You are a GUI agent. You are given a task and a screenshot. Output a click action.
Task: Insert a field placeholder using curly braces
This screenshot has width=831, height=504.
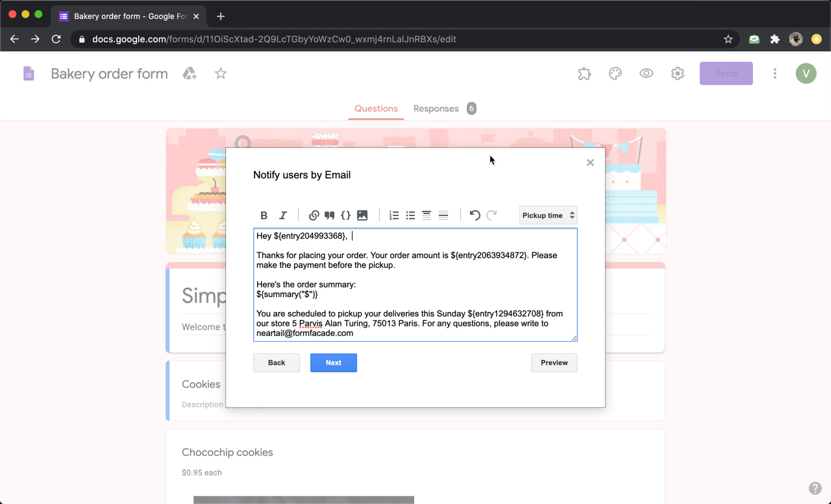coord(346,215)
